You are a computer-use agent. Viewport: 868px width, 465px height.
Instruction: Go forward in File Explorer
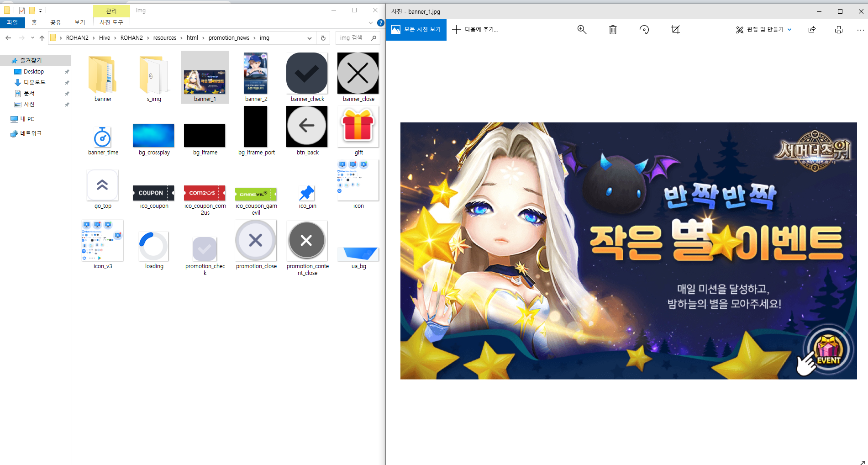(x=21, y=38)
